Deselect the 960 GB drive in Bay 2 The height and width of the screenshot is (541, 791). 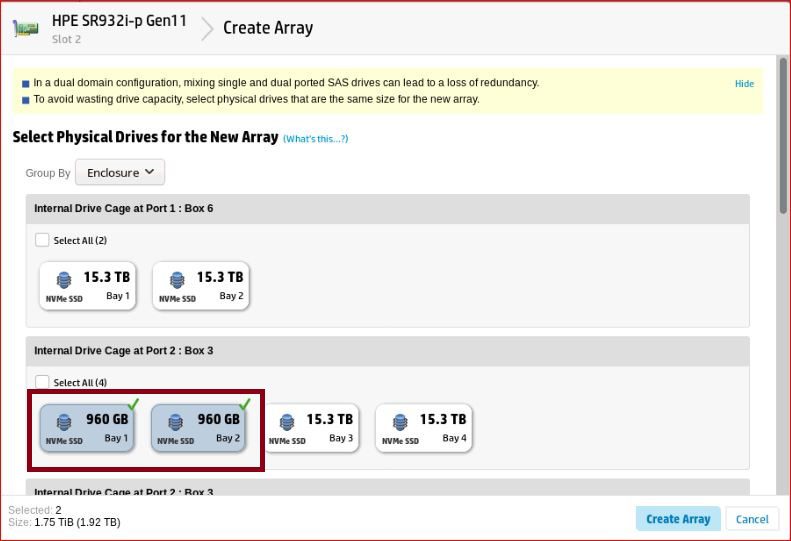[199, 428]
